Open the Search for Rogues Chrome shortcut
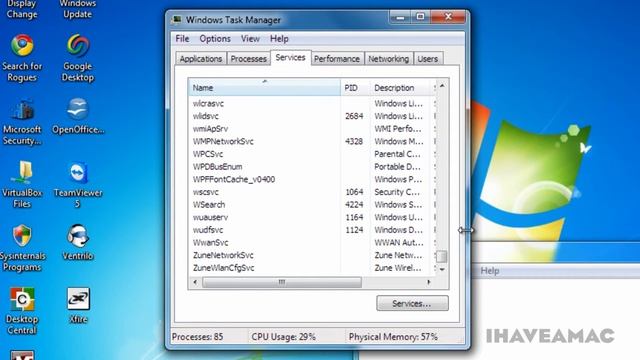640x360 pixels. [22, 58]
